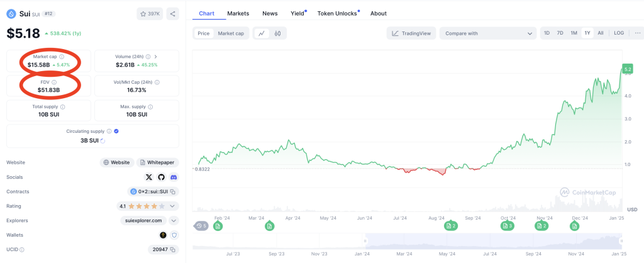
Task: Select the Price chart toggle
Action: pyautogui.click(x=203, y=33)
